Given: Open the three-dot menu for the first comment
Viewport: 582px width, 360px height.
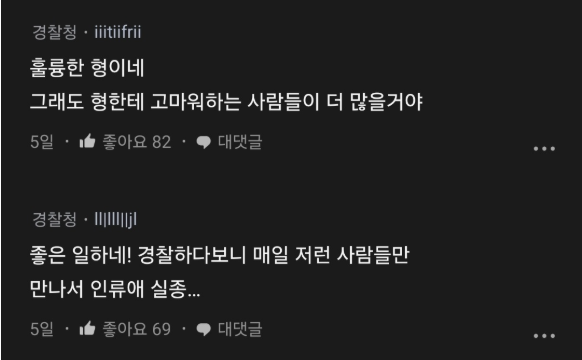Looking at the screenshot, I should [544, 148].
